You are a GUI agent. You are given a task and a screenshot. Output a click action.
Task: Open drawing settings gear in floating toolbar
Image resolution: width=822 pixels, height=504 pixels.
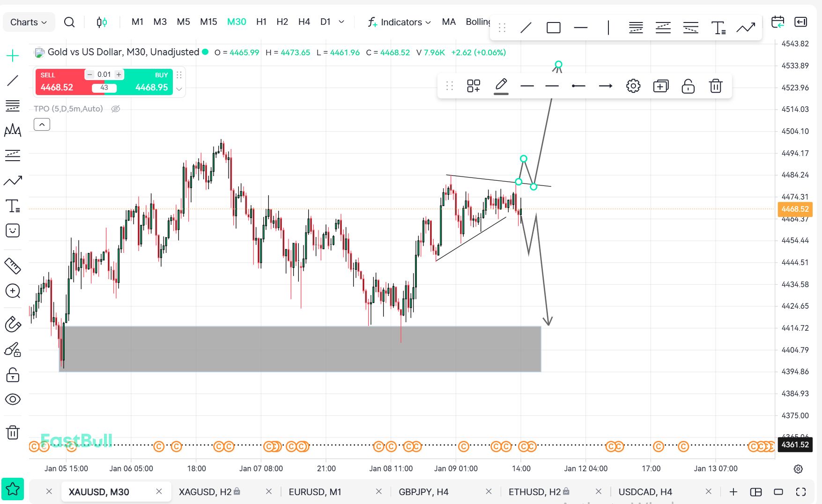click(633, 86)
